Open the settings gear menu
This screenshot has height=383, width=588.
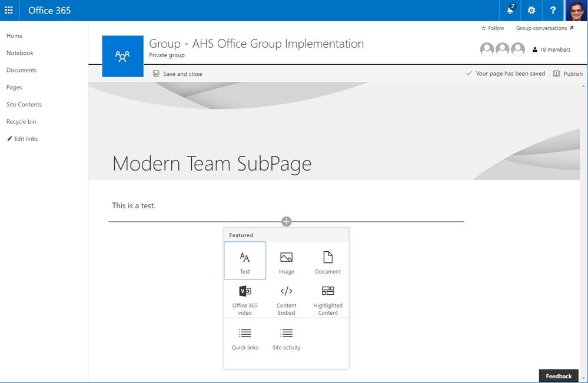coord(531,10)
